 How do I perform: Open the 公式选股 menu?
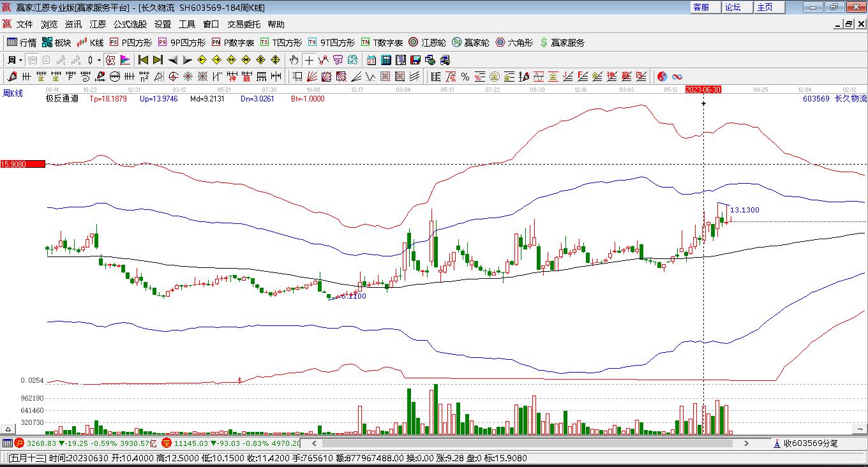coord(130,24)
